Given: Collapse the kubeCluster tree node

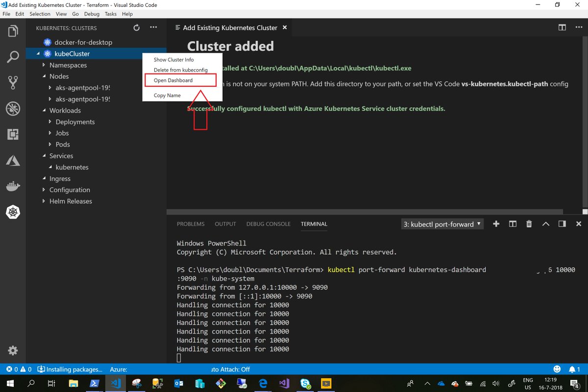Looking at the screenshot, I should coord(39,53).
